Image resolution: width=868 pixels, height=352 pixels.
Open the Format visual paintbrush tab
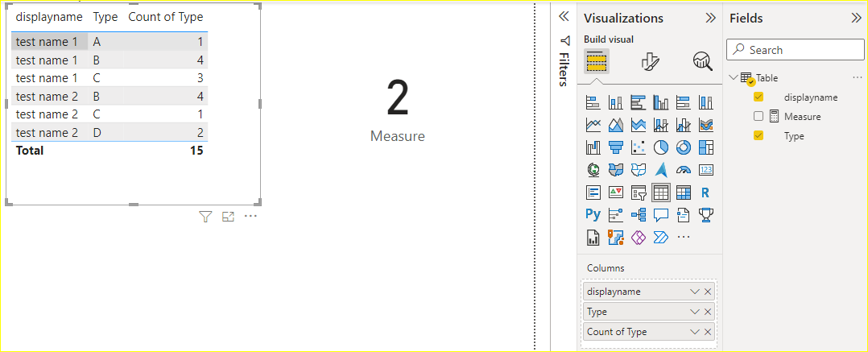[649, 61]
